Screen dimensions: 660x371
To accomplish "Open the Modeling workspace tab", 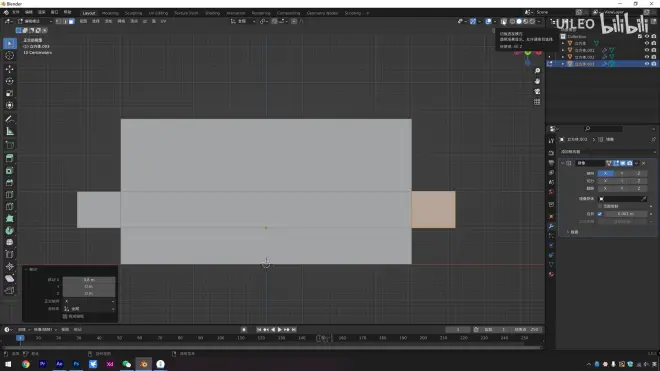I will tap(110, 13).
